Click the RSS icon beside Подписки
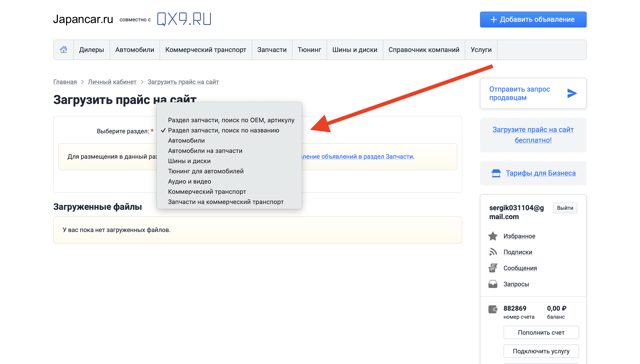Screen dimensions: 640x364 pyautogui.click(x=493, y=252)
